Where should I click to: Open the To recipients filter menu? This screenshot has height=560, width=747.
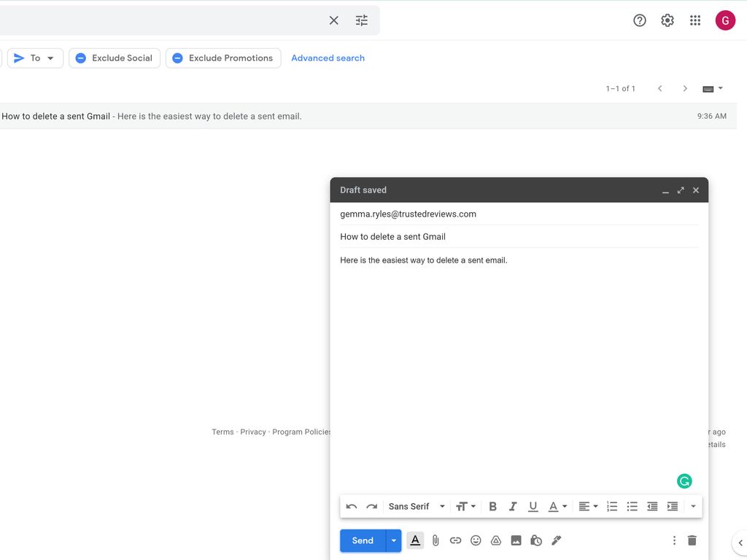(x=35, y=58)
